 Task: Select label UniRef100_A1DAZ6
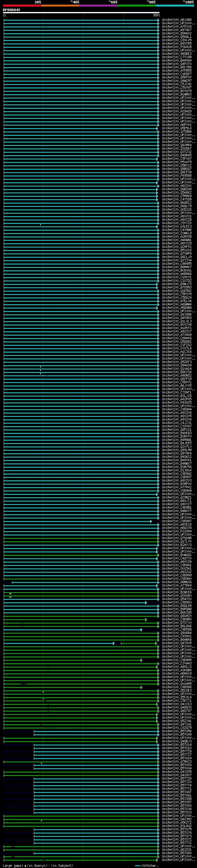point(177,111)
